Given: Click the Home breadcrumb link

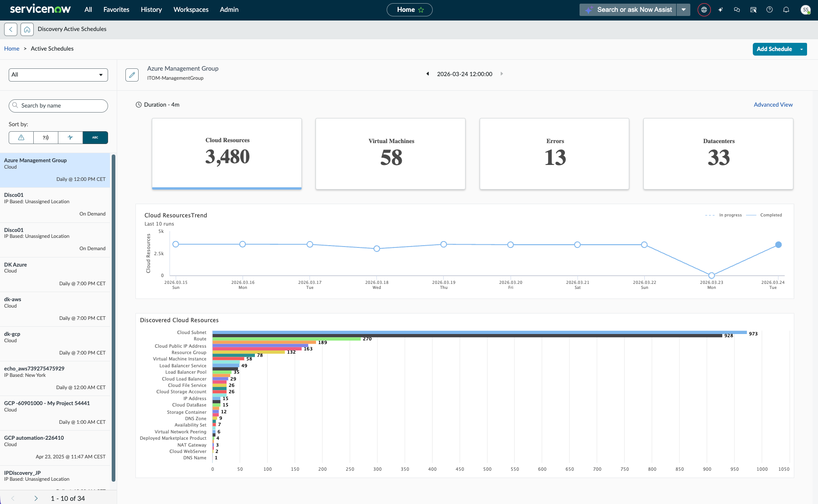Looking at the screenshot, I should (x=12, y=49).
